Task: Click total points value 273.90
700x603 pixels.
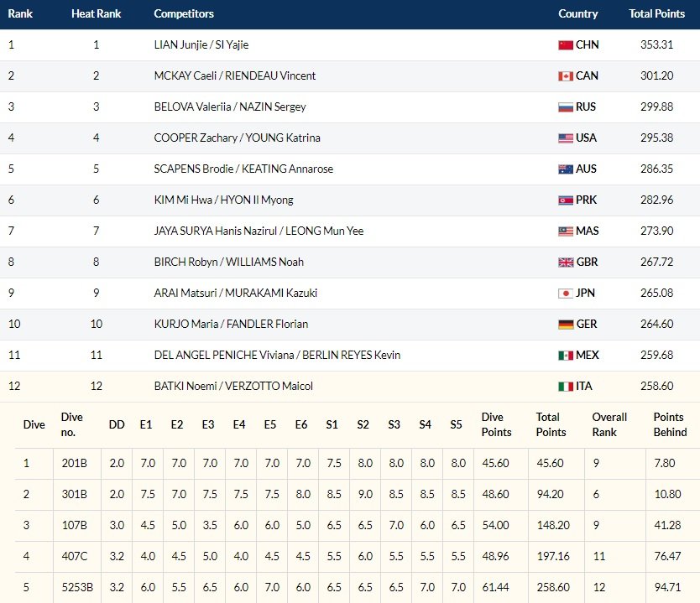Action: 656,231
